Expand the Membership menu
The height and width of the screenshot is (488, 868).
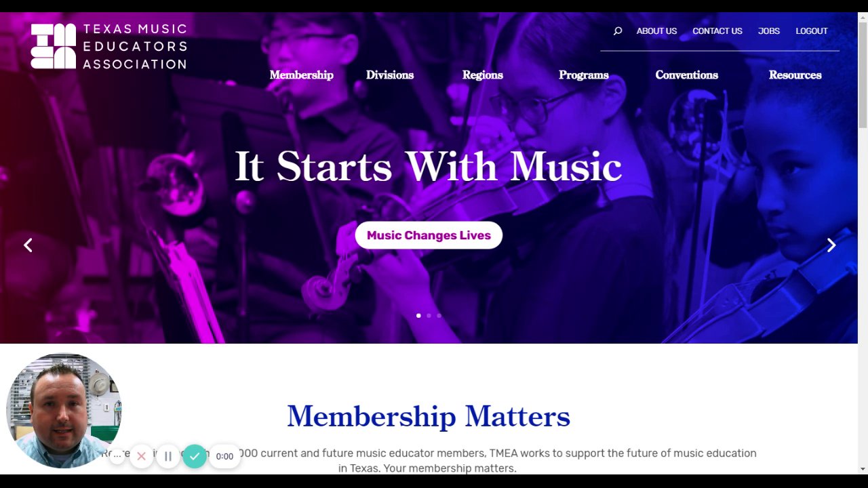pyautogui.click(x=301, y=75)
